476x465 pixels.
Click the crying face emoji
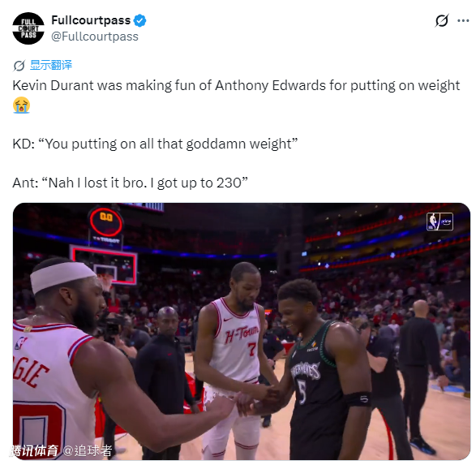(21, 105)
